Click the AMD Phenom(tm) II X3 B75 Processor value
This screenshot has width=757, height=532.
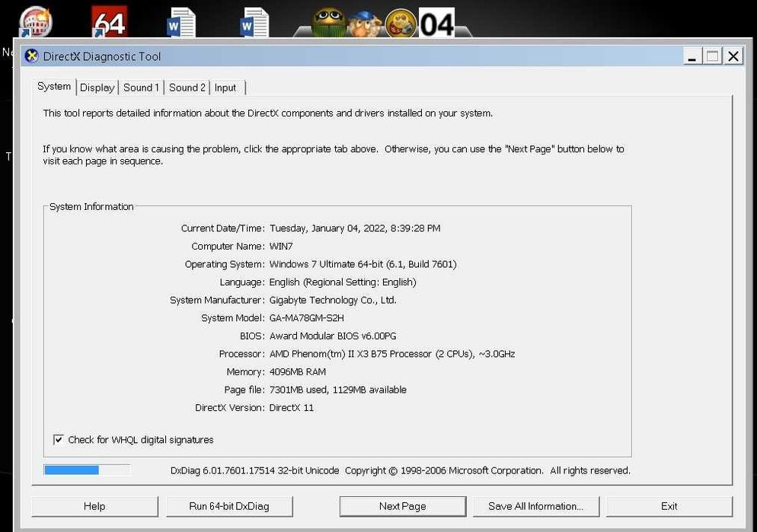(x=392, y=354)
